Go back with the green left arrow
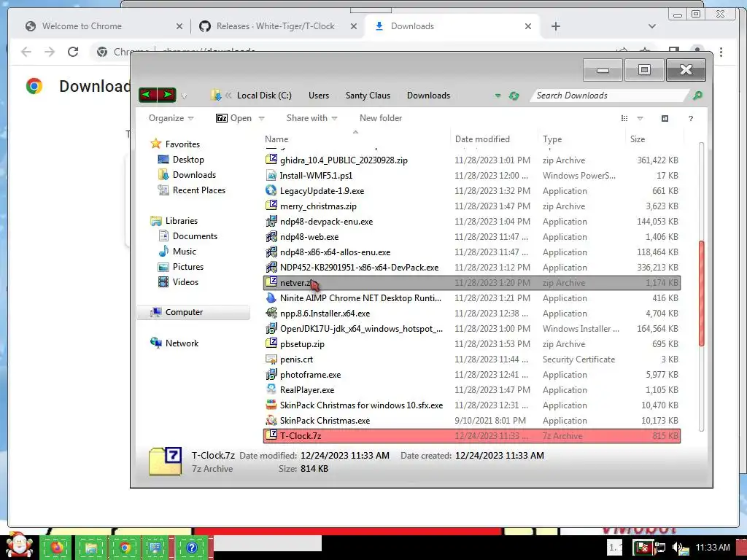The width and height of the screenshot is (747, 560). (147, 95)
